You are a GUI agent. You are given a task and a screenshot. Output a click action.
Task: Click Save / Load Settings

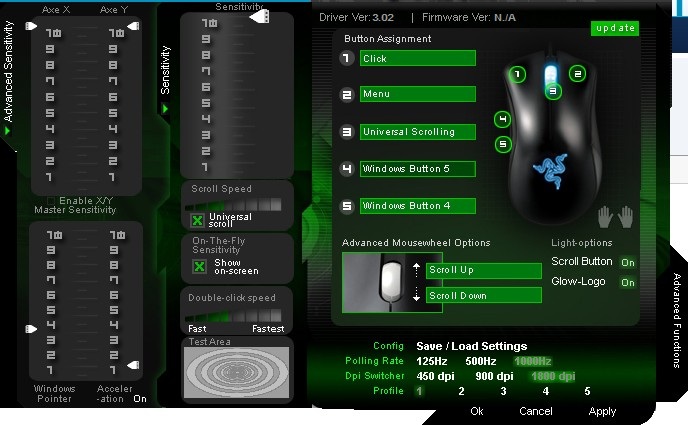point(472,346)
